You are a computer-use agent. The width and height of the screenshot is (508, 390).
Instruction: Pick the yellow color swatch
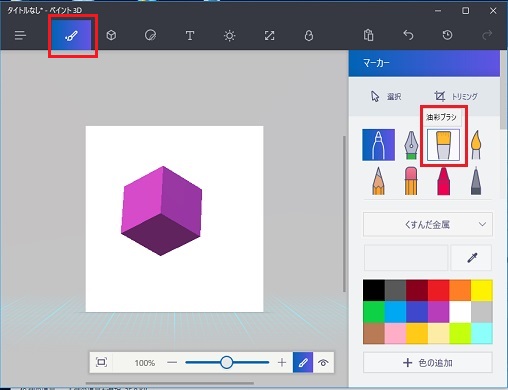[482, 291]
